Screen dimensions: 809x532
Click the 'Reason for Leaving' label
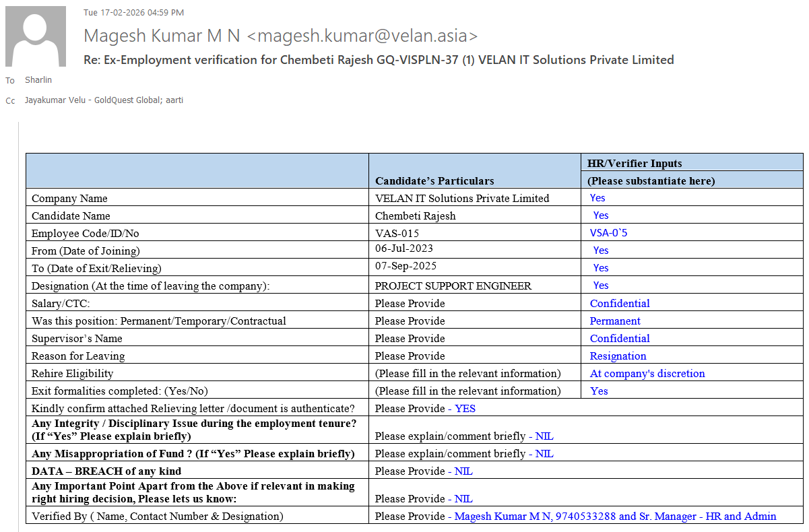point(78,356)
